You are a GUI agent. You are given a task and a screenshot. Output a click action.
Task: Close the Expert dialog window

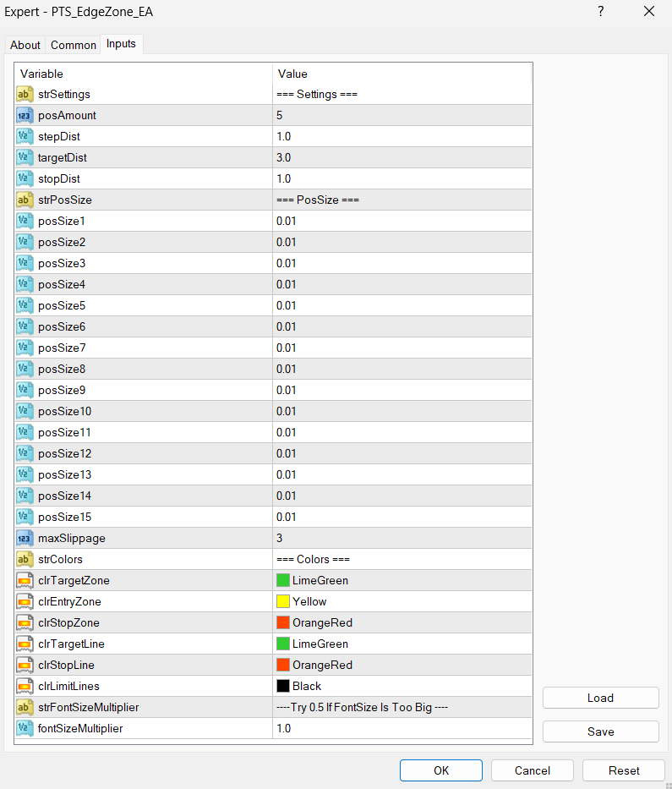(649, 12)
